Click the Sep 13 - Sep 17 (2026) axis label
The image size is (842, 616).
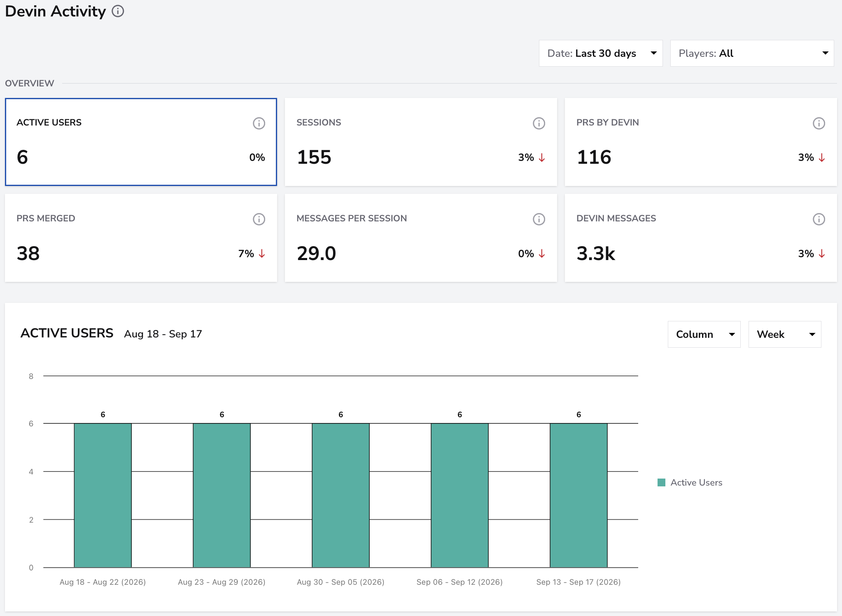[x=578, y=582]
